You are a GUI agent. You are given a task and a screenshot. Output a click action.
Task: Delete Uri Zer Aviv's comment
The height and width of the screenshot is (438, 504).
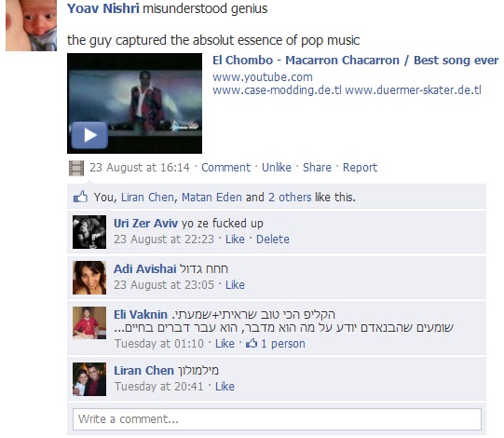coord(273,240)
